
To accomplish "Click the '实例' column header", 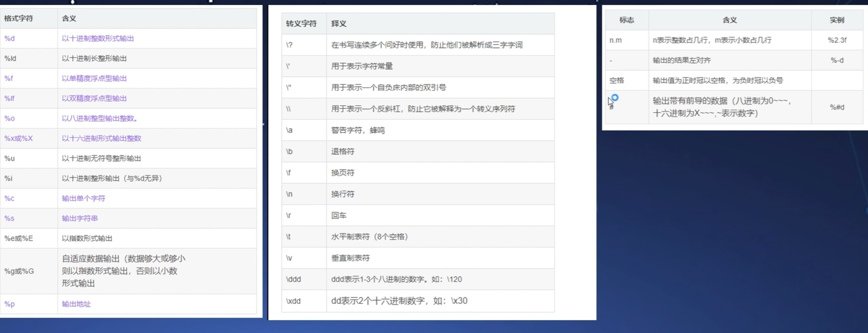I will click(x=837, y=20).
